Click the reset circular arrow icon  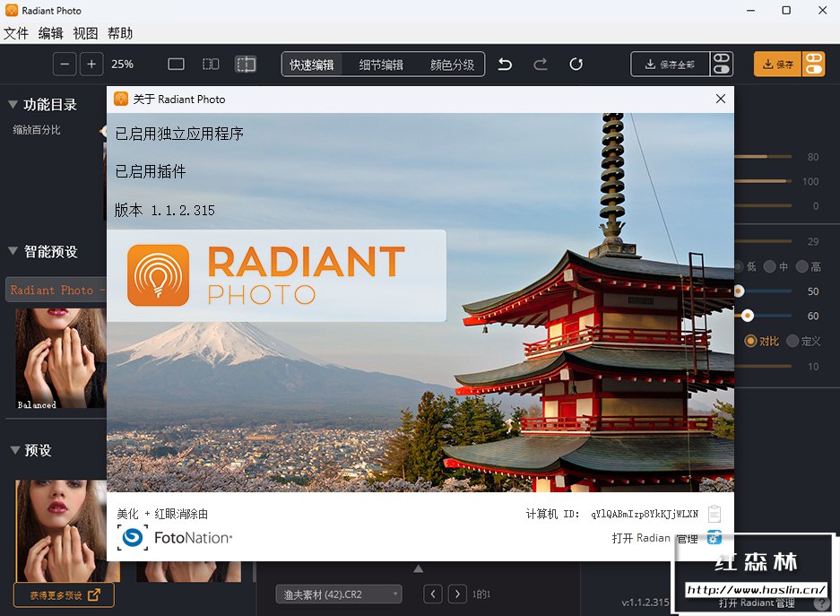(576, 65)
